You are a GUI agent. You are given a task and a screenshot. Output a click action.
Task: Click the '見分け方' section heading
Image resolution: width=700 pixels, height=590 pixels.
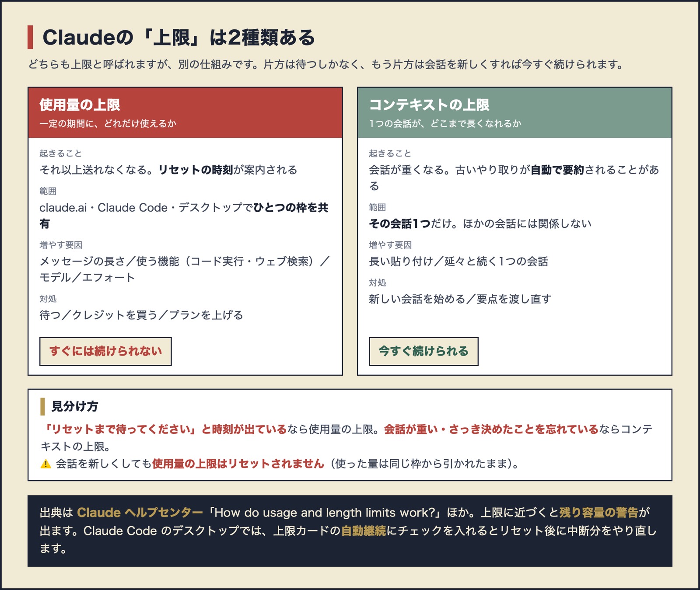point(75,406)
